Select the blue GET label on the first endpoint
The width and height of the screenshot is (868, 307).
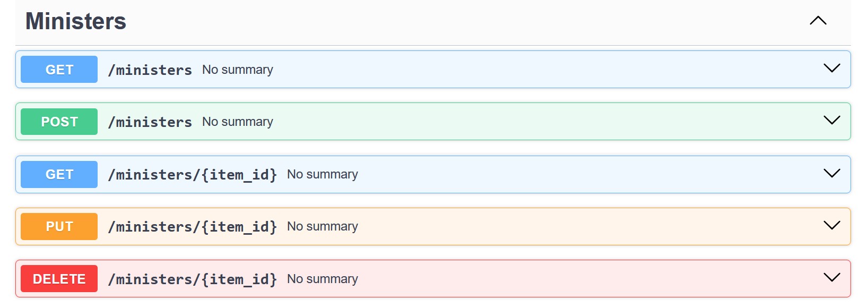(x=58, y=69)
